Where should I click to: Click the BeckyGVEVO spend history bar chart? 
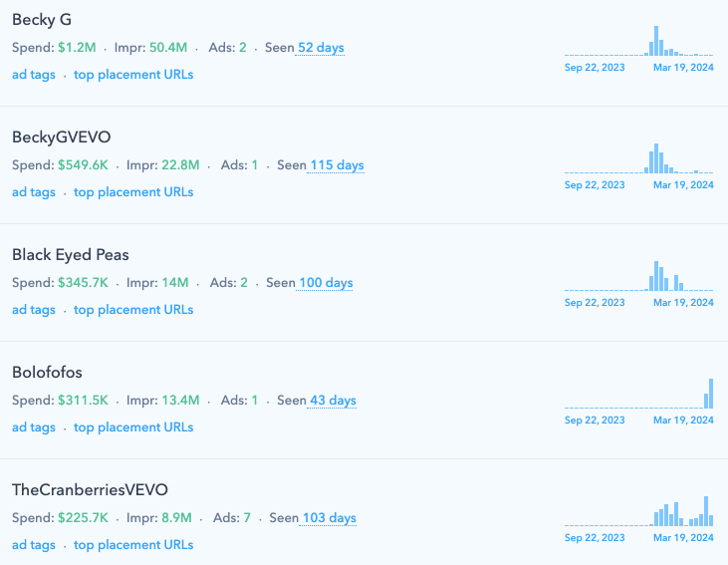tap(638, 158)
